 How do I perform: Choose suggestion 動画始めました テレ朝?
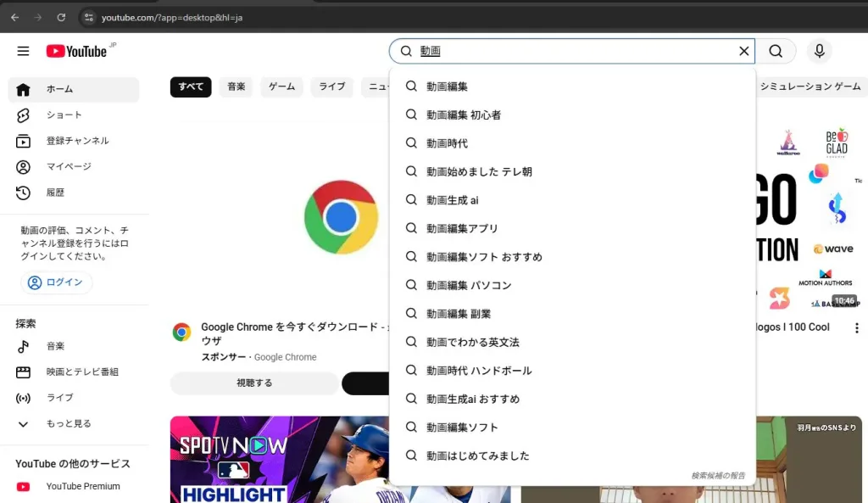tap(572, 171)
